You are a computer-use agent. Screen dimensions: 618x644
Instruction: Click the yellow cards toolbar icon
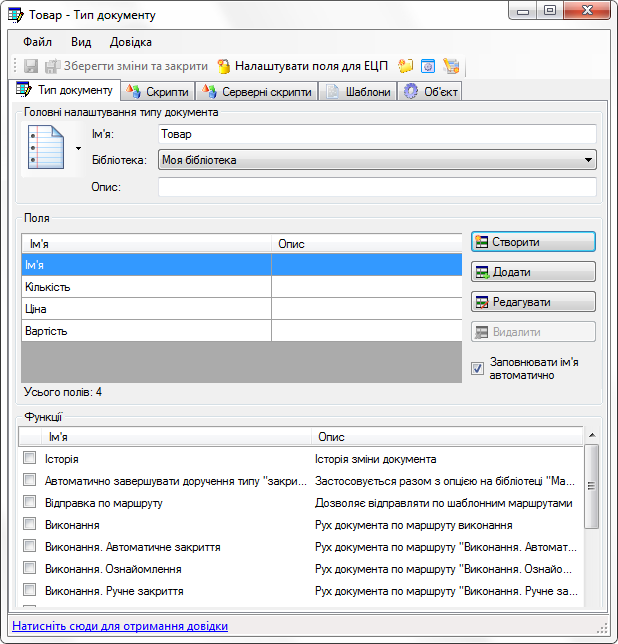[x=406, y=66]
